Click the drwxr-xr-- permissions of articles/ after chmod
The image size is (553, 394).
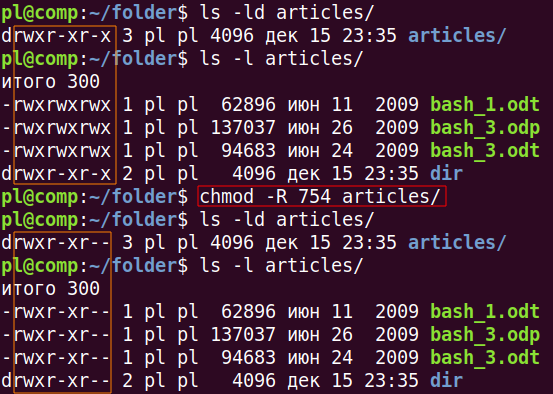(x=55, y=243)
